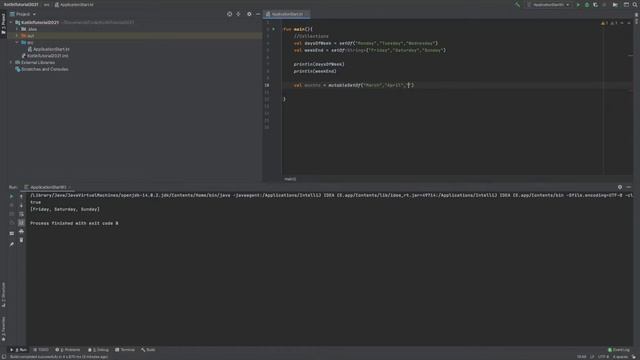Clear the console with trash icon
This screenshot has height=360, width=640.
coord(21,240)
